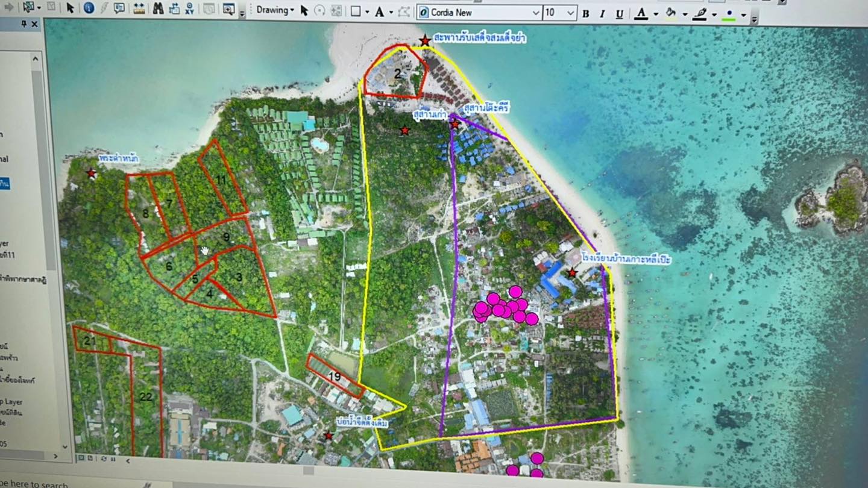Click the Fill Color paint bucket
Screen dimensions: 868x488
pyautogui.click(x=670, y=14)
